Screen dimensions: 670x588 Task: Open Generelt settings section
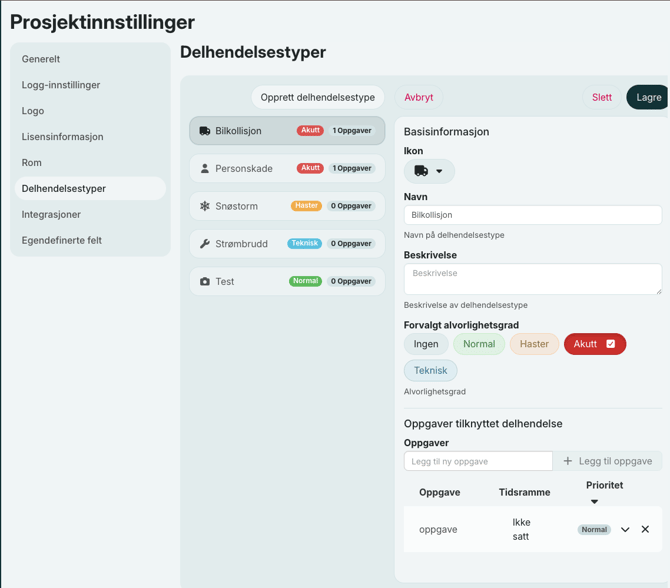coord(90,59)
